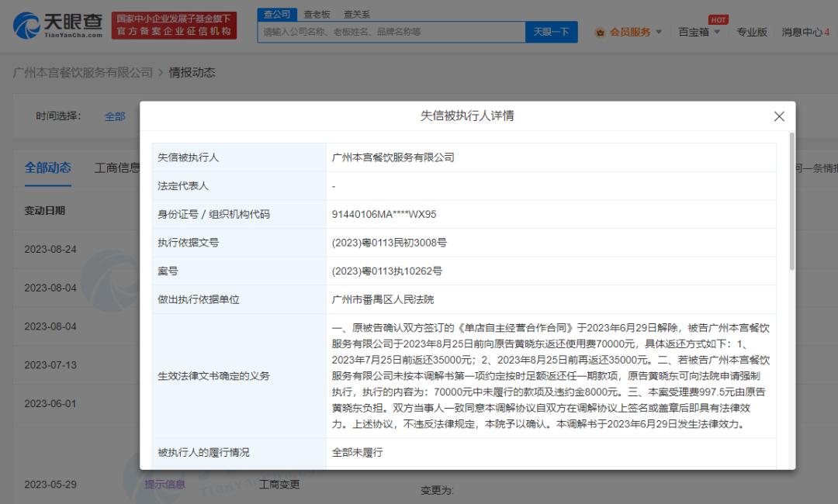The image size is (838, 504).
Task: Click the crown icon beside 会员服务
Action: 600,32
